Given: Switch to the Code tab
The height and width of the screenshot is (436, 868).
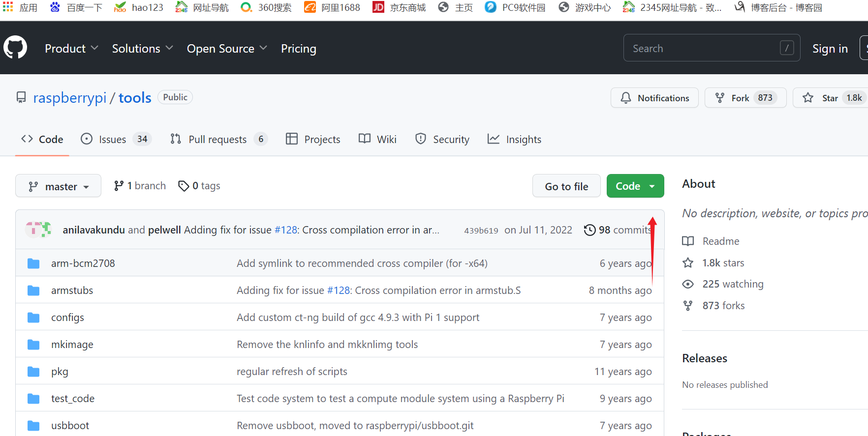Looking at the screenshot, I should pos(42,139).
